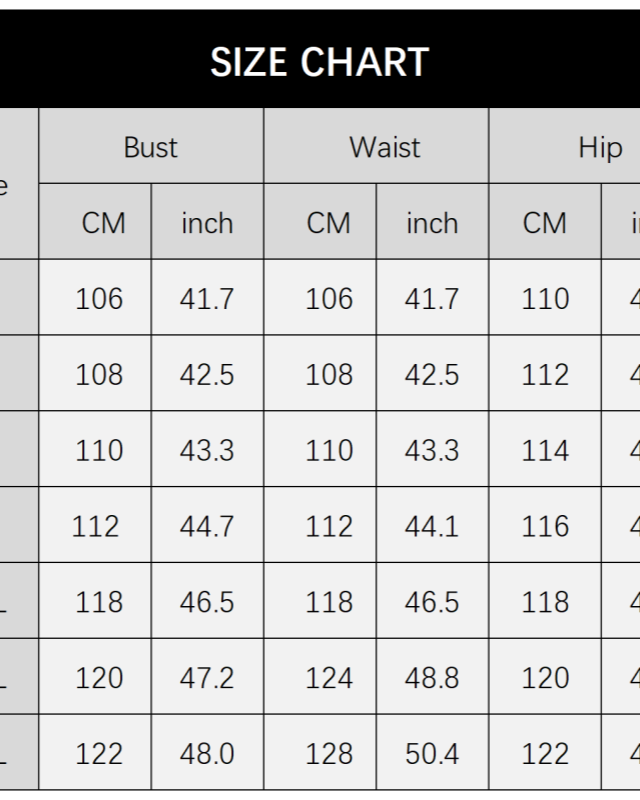Select the Bust column header
Viewport: 640px width, 800px height.
point(151,147)
